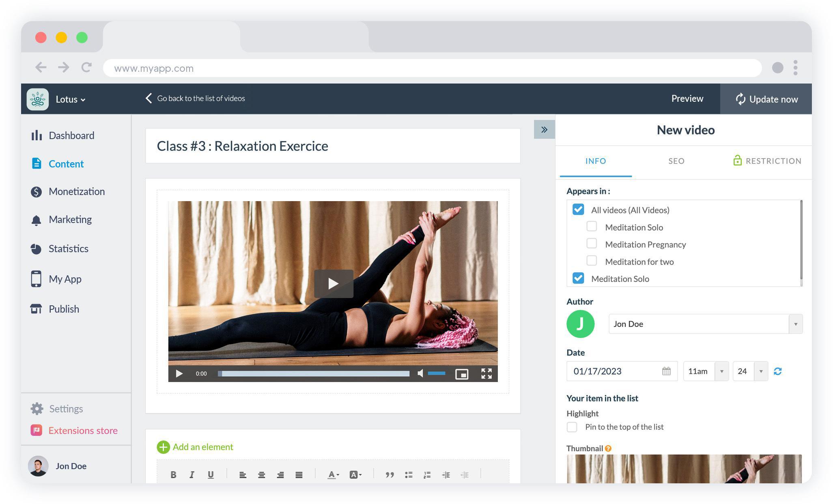This screenshot has width=833, height=504.
Task: Click the Marketing sidebar icon
Action: coord(36,219)
